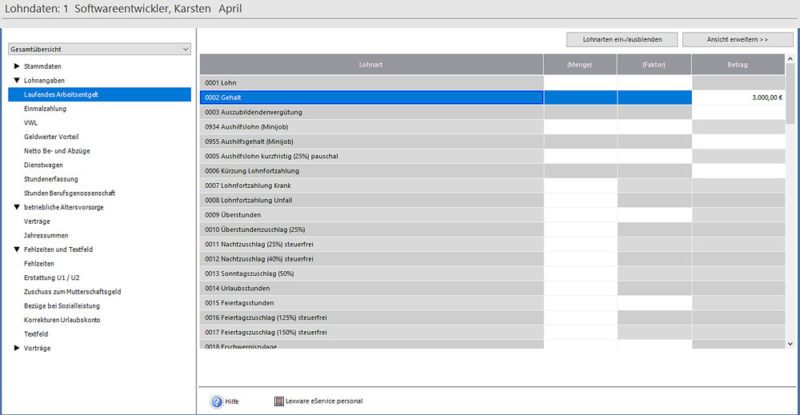Click the vertical scrollbar thumb
This screenshot has width=800, height=415.
790,93
